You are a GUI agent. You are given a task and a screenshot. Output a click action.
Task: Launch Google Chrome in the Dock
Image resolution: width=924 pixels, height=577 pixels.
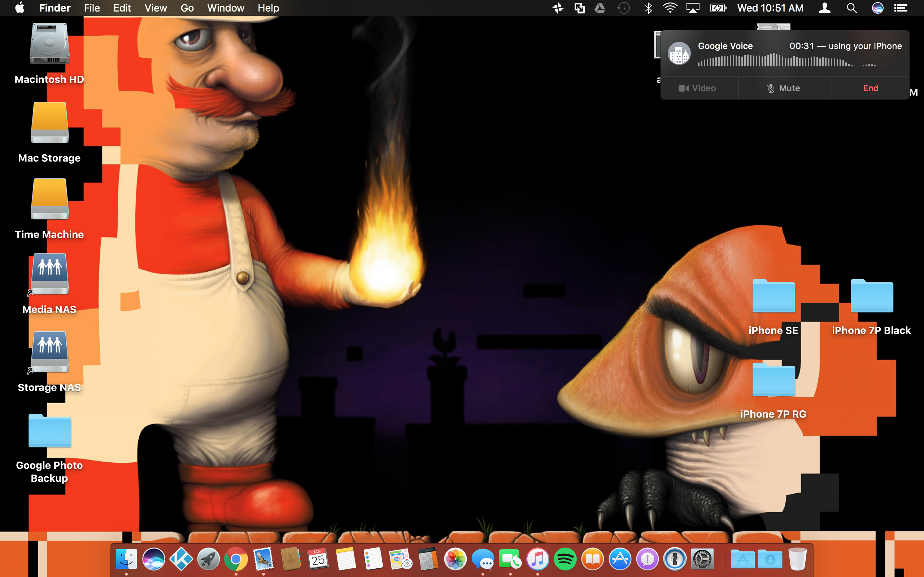pos(236,559)
